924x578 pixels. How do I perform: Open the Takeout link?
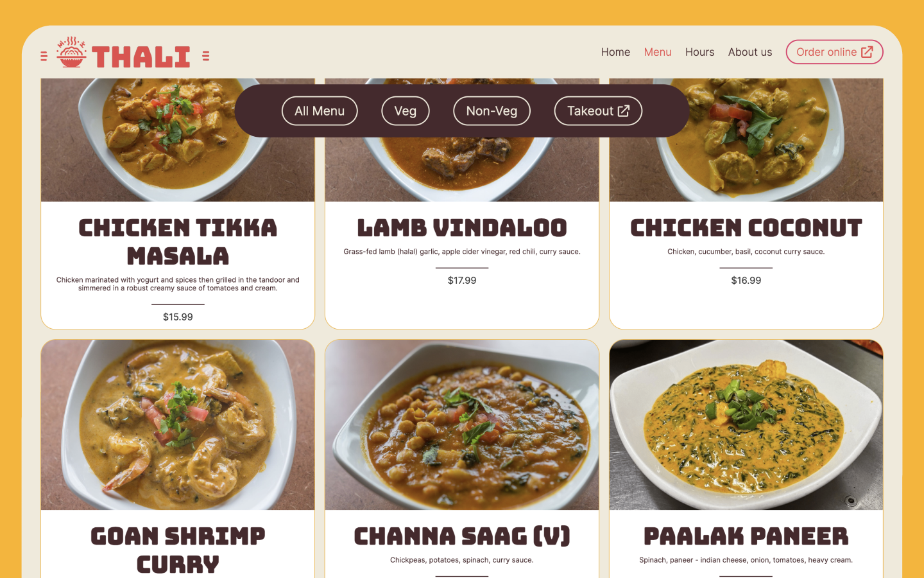[598, 111]
